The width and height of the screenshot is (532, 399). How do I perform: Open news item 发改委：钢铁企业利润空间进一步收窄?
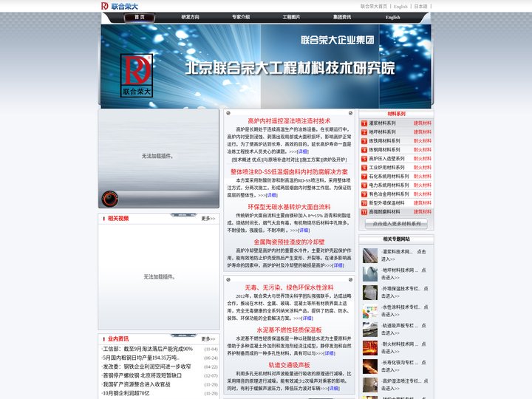coord(146,366)
